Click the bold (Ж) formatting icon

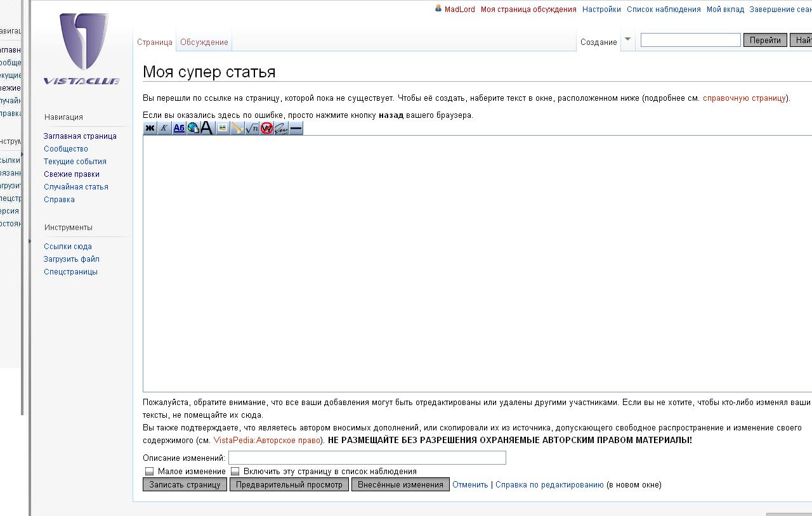(x=150, y=128)
